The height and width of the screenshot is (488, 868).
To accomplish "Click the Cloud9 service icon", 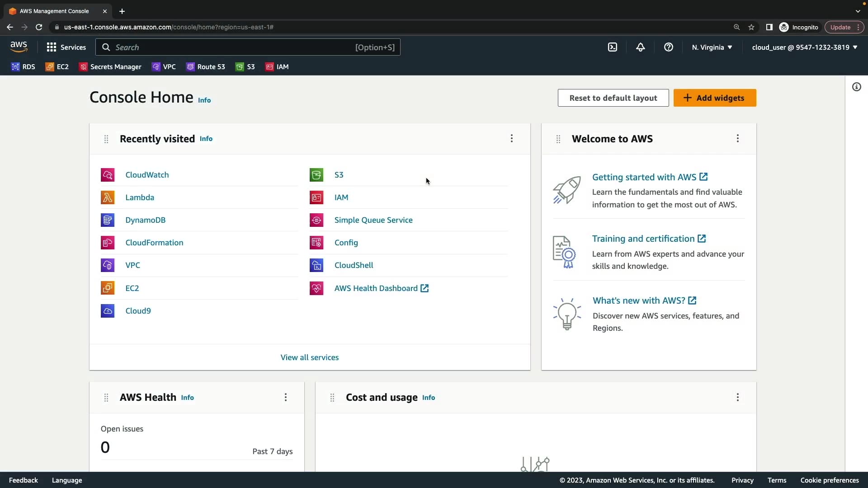I will click(x=108, y=311).
